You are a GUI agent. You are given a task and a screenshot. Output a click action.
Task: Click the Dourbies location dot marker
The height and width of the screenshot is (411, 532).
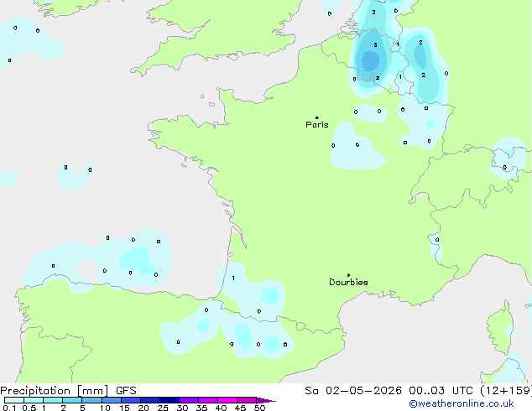tap(348, 275)
